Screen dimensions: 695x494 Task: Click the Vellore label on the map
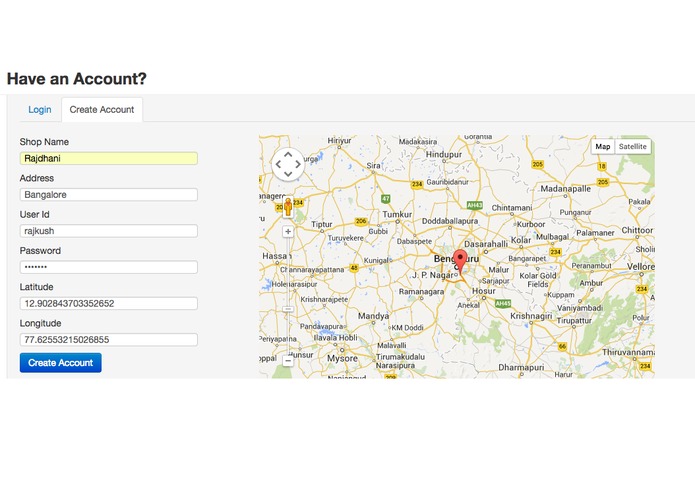point(641,267)
